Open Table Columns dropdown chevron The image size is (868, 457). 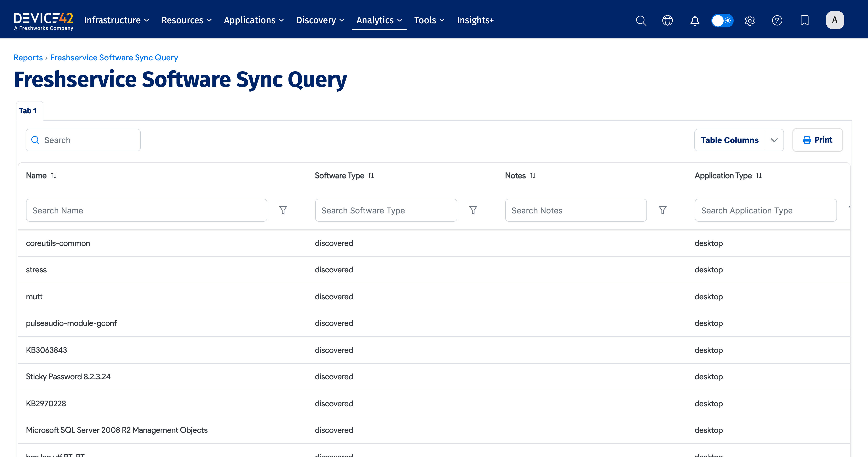point(774,140)
